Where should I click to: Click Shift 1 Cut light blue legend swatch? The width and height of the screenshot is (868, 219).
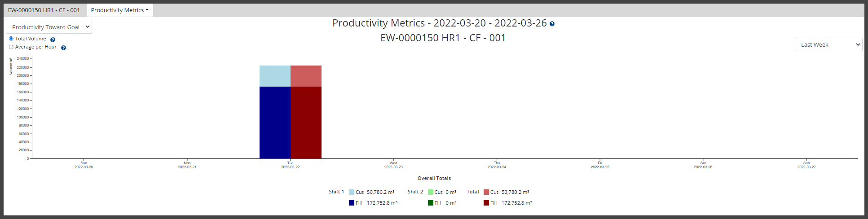point(352,192)
